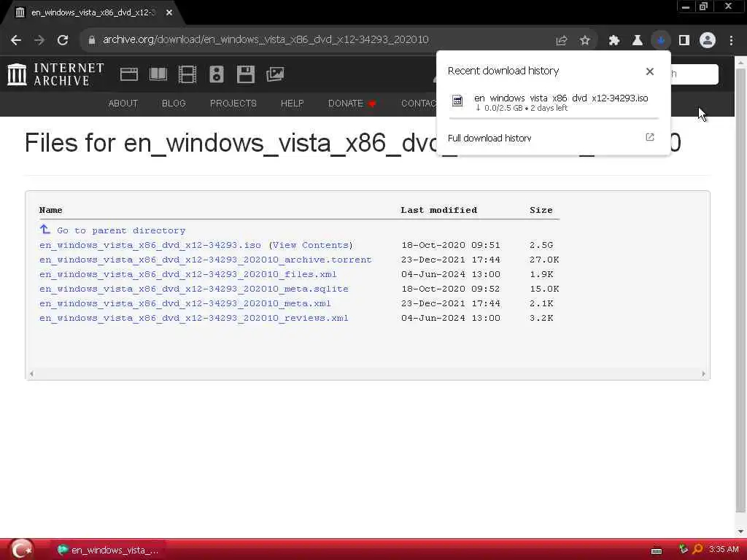Open the browser side panel icon
This screenshot has width=747, height=560.
684,41
